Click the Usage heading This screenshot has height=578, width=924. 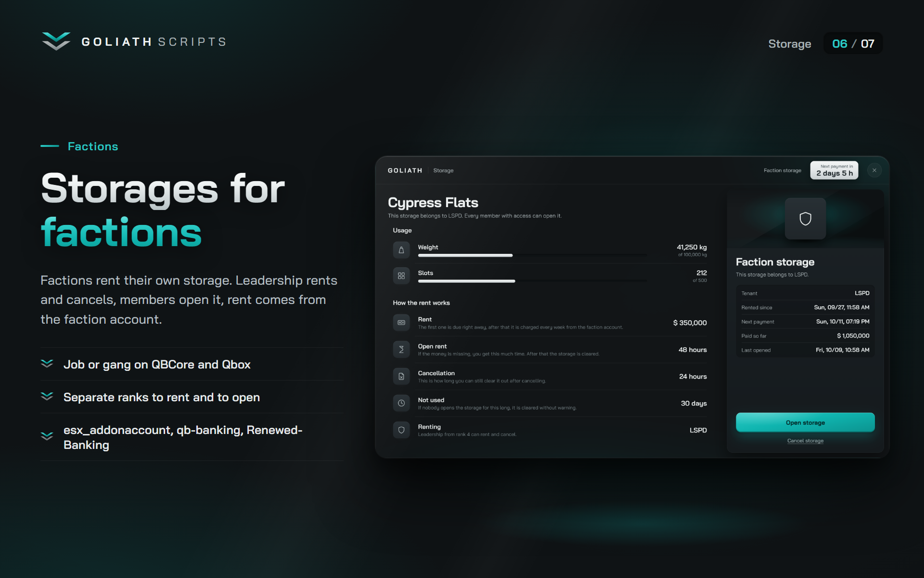(402, 230)
